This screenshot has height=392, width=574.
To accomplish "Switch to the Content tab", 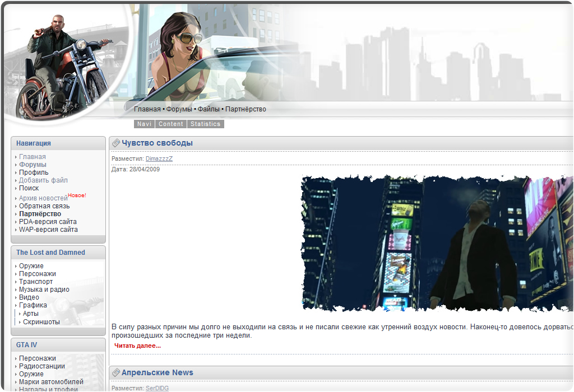I will [171, 124].
